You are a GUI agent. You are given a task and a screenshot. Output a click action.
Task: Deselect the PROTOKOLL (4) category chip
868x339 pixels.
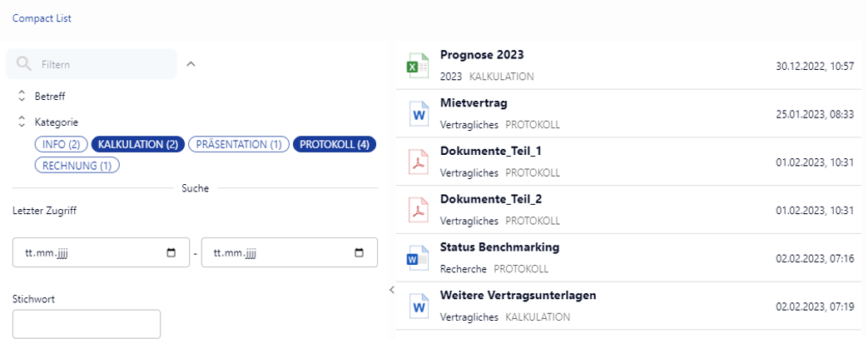(335, 144)
